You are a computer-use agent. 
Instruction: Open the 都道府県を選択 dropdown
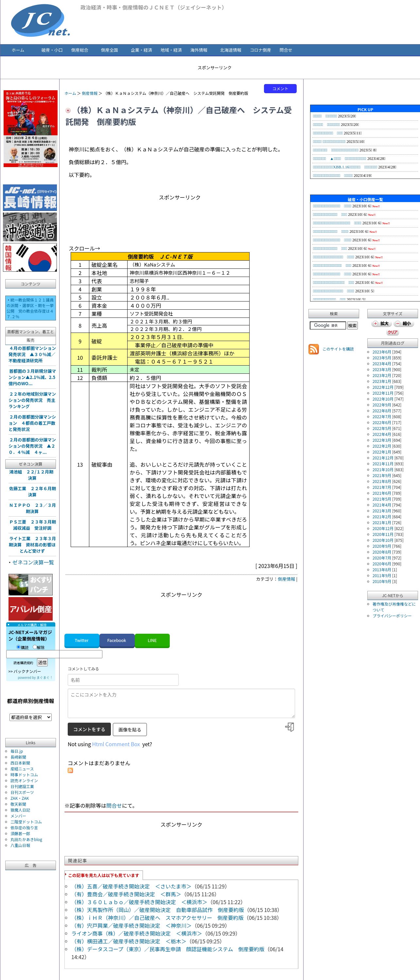(x=30, y=717)
